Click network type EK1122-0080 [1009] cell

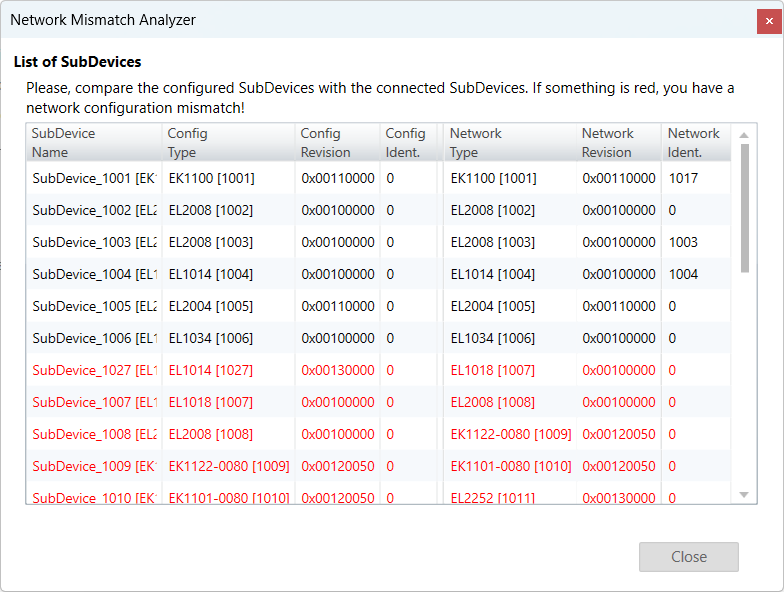point(511,434)
